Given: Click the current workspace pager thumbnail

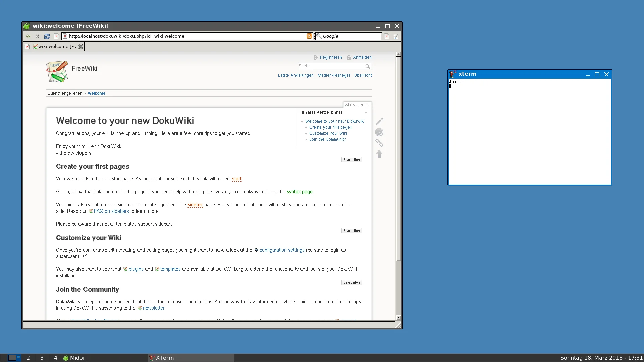Looking at the screenshot, I should pyautogui.click(x=14, y=358).
